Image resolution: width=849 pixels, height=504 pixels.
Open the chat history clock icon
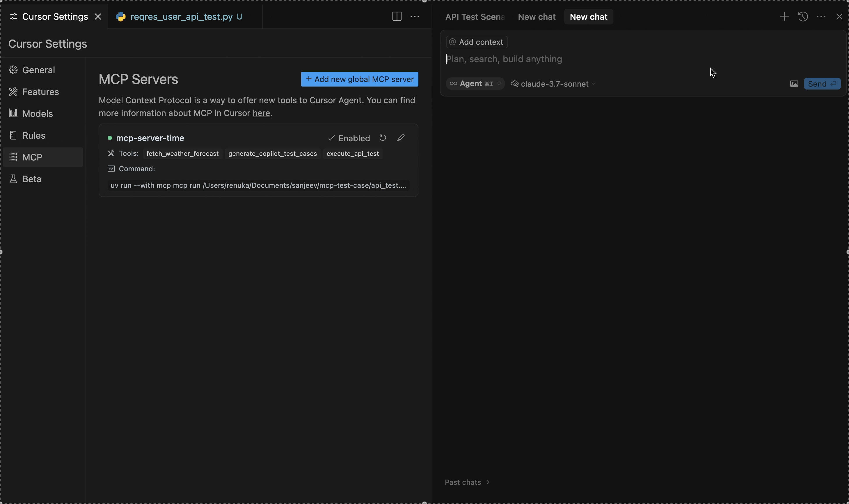point(803,17)
